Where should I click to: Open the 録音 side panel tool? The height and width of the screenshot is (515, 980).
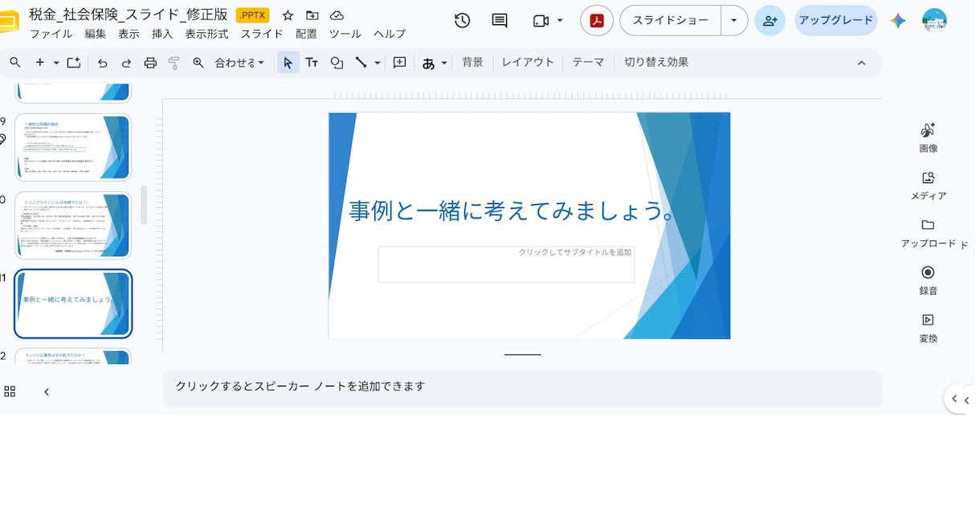(x=929, y=280)
